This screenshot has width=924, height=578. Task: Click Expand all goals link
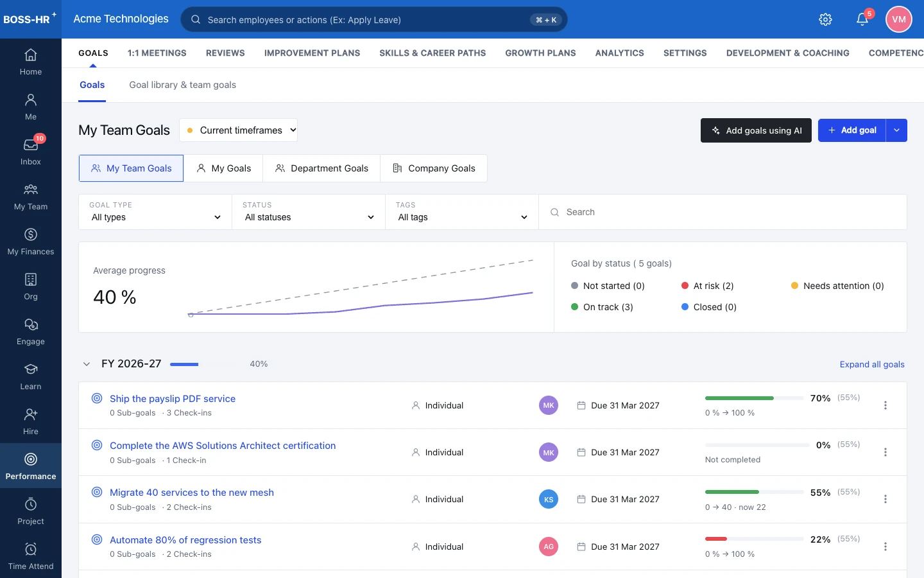pos(872,364)
